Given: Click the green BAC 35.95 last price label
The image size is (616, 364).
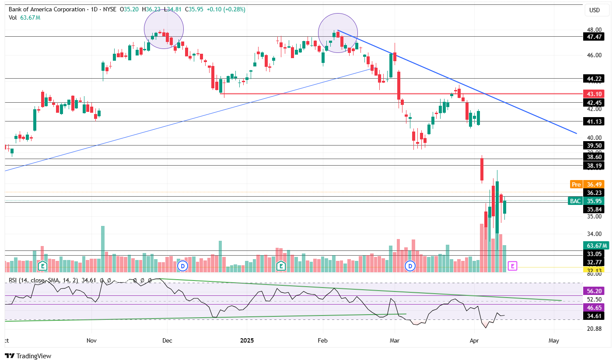Looking at the screenshot, I should 586,201.
